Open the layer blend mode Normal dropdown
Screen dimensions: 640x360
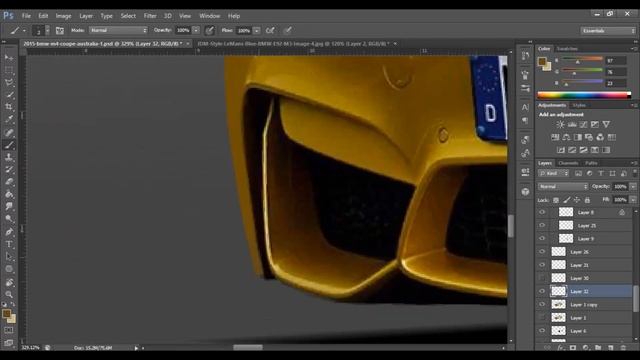pos(563,187)
